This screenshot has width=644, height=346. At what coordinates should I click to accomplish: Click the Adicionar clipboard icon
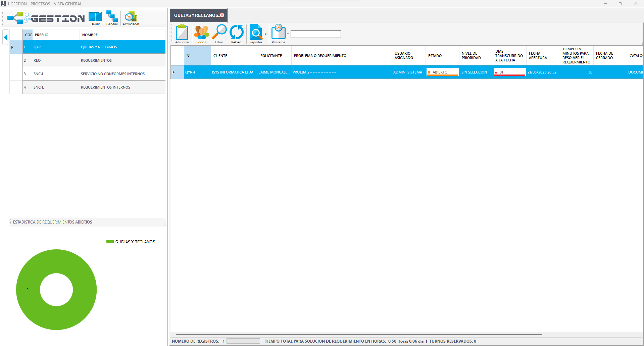pyautogui.click(x=182, y=33)
